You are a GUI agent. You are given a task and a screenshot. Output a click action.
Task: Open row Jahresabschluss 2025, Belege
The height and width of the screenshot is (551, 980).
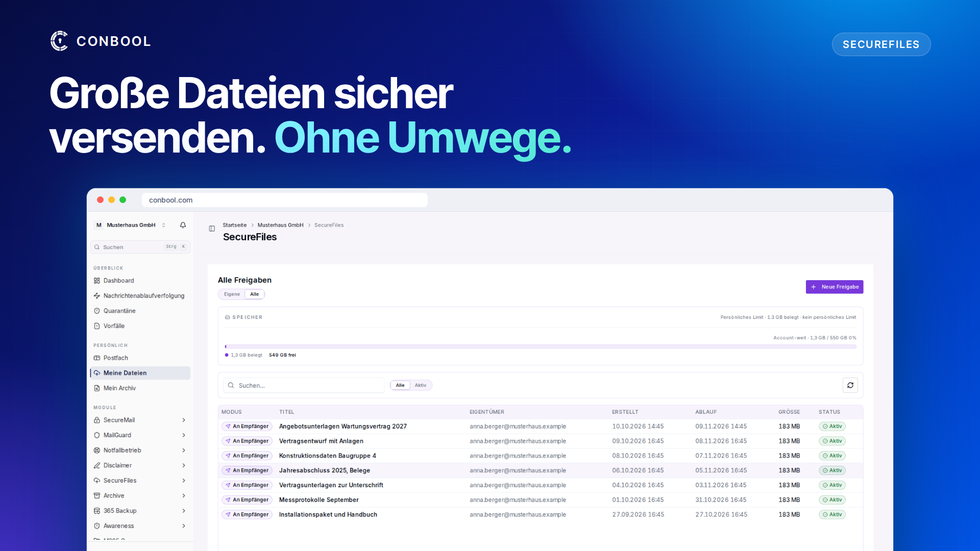[541, 470]
